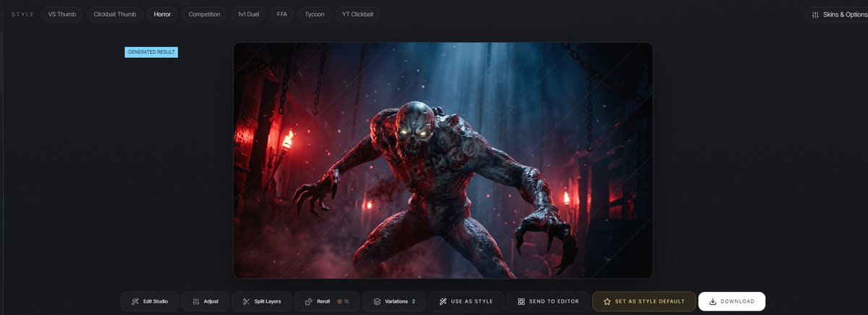Image resolution: width=868 pixels, height=315 pixels.
Task: Click the generated monster thumbnail image
Action: 443,160
